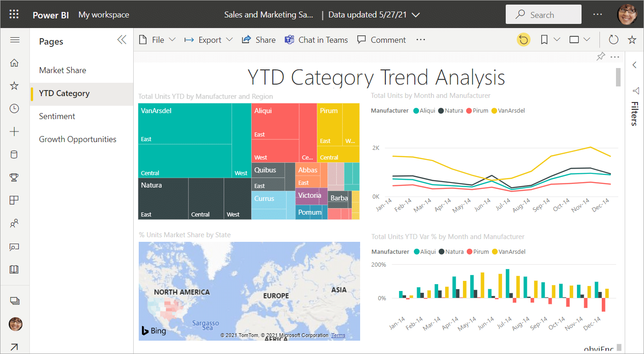Reset the report to default view

tap(523, 40)
